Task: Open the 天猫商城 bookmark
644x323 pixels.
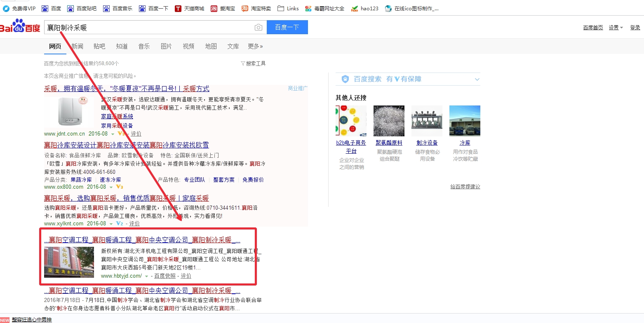Action: point(189,8)
